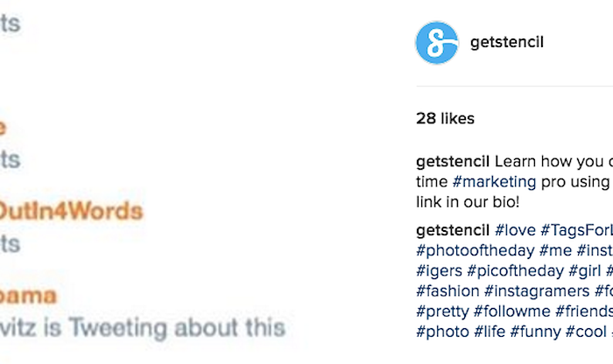
Task: Click the #fashion hashtag
Action: tap(447, 291)
